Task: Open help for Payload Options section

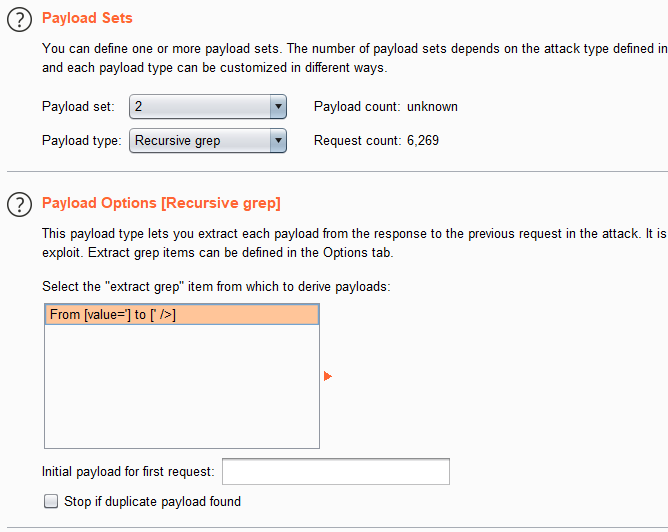Action: pos(18,205)
